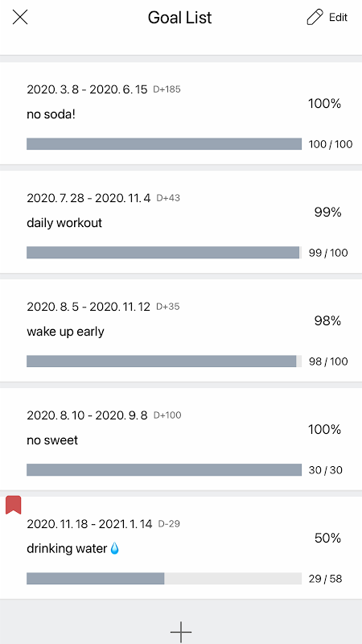Open the no soda! goal
This screenshot has width=362, height=644.
[x=181, y=113]
